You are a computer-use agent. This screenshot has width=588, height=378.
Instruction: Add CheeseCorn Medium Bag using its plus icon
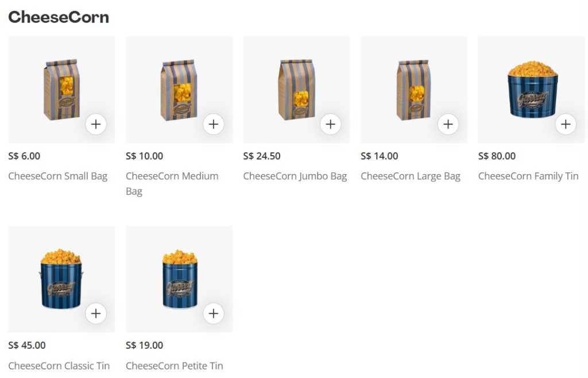tap(213, 124)
